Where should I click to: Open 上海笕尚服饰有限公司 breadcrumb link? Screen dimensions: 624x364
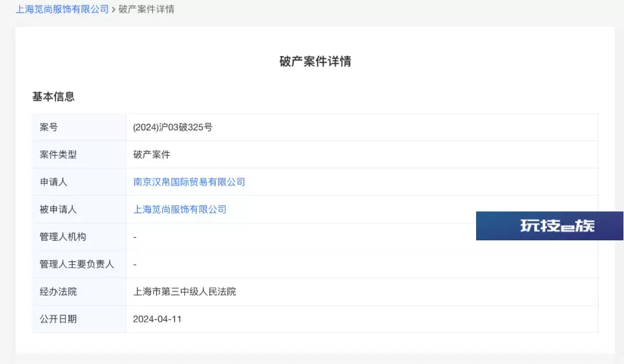click(x=62, y=9)
